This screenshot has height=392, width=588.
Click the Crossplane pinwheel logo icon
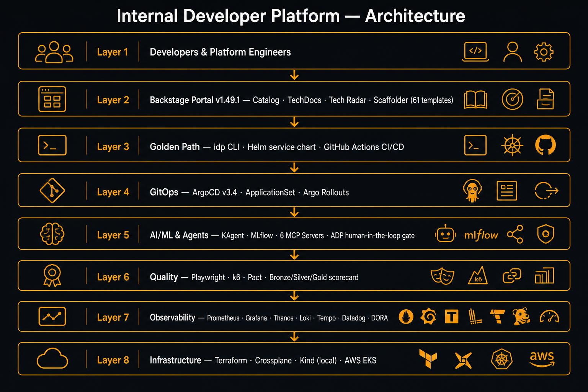(x=463, y=360)
